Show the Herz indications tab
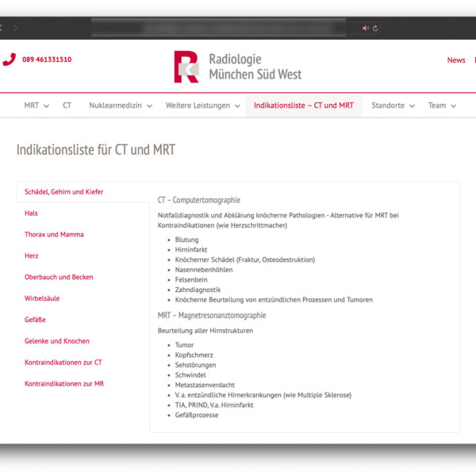This screenshot has width=476, height=476. pos(32,256)
